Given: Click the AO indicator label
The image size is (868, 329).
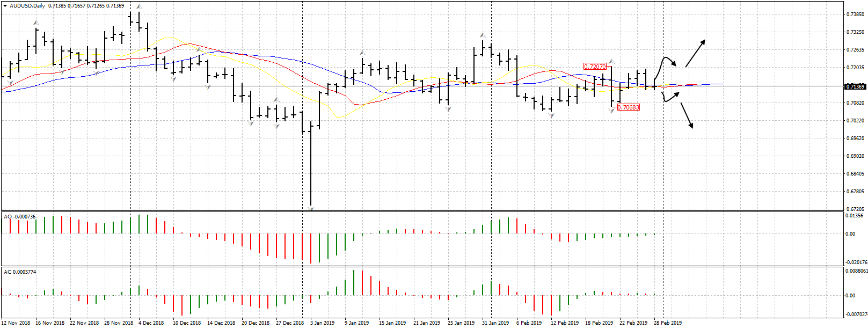Looking at the screenshot, I should pos(20,217).
